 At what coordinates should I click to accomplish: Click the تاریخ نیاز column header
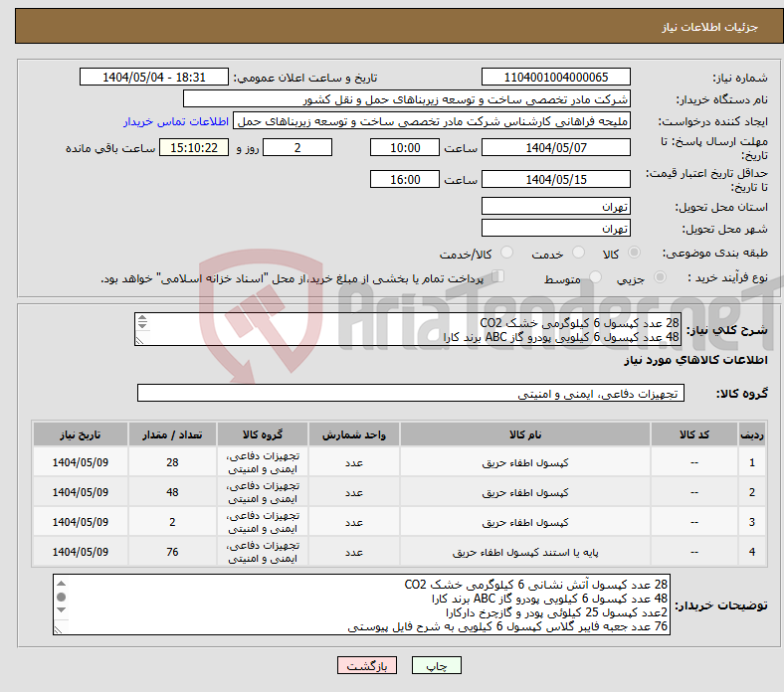point(81,434)
